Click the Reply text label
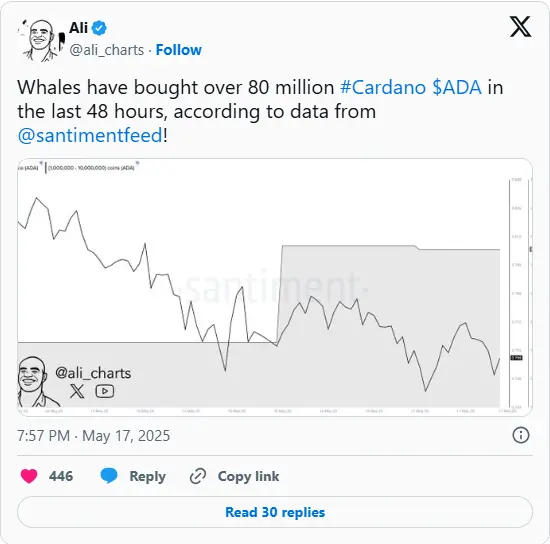The height and width of the screenshot is (544, 550). click(x=147, y=476)
